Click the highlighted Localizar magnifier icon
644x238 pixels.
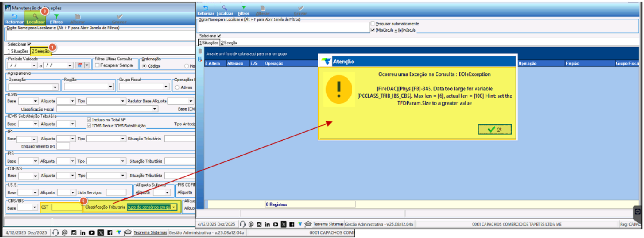coord(34,16)
